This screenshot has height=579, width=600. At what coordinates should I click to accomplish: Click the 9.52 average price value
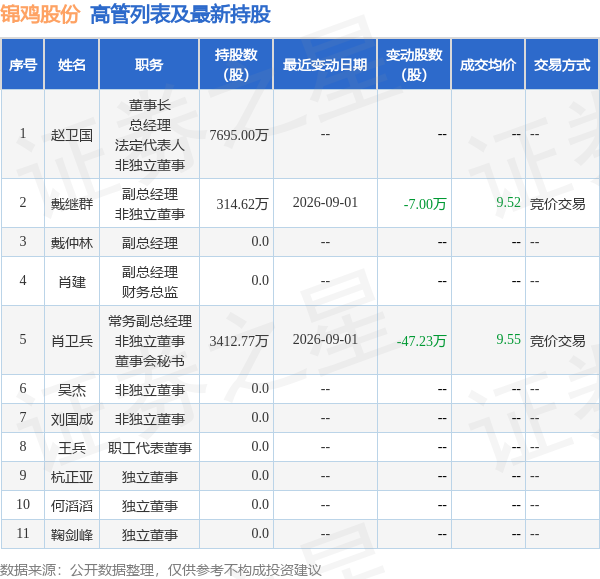coord(508,202)
